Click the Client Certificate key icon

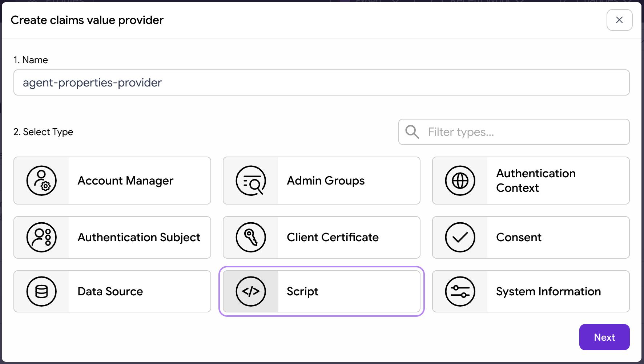[251, 237]
